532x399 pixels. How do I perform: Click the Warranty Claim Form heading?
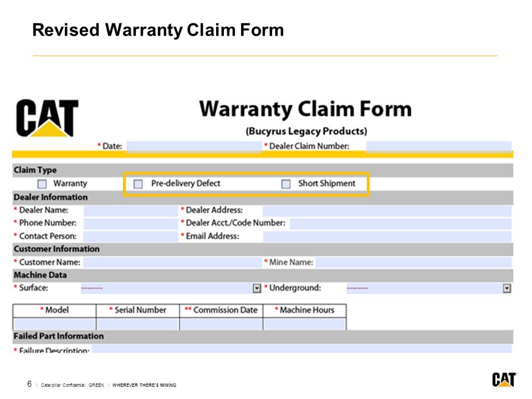coord(305,109)
